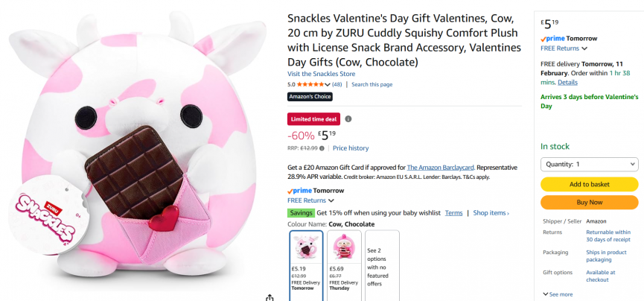
Task: Open the Price history link
Action: (351, 148)
